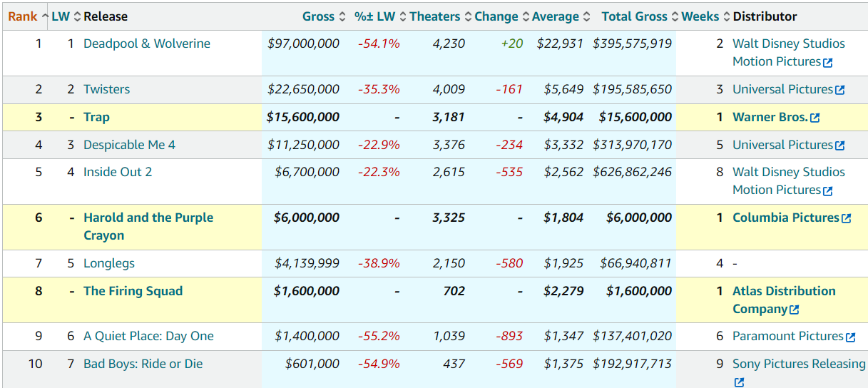Open Harold and the Purple Crayon link
Image resolution: width=868 pixels, height=388 pixels.
(148, 218)
